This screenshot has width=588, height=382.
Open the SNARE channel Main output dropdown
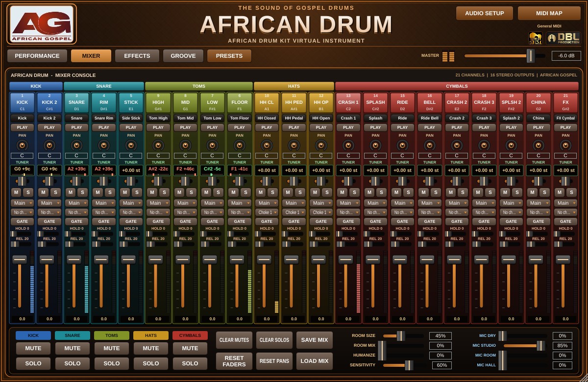(x=76, y=203)
